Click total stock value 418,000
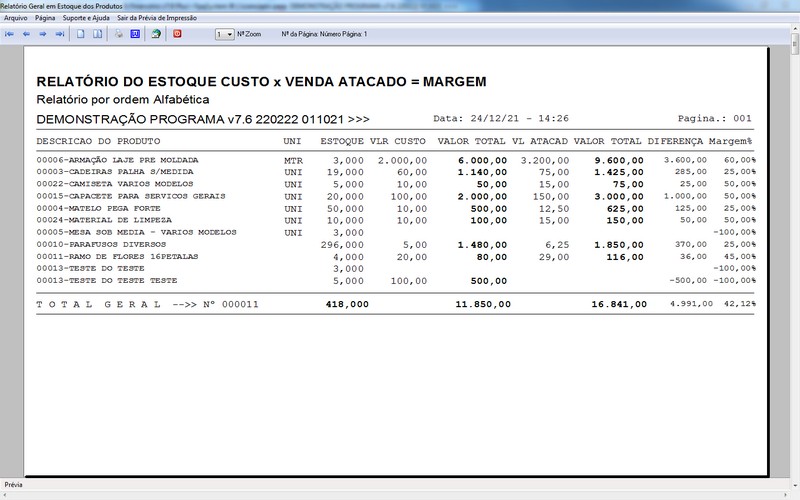 (347, 305)
